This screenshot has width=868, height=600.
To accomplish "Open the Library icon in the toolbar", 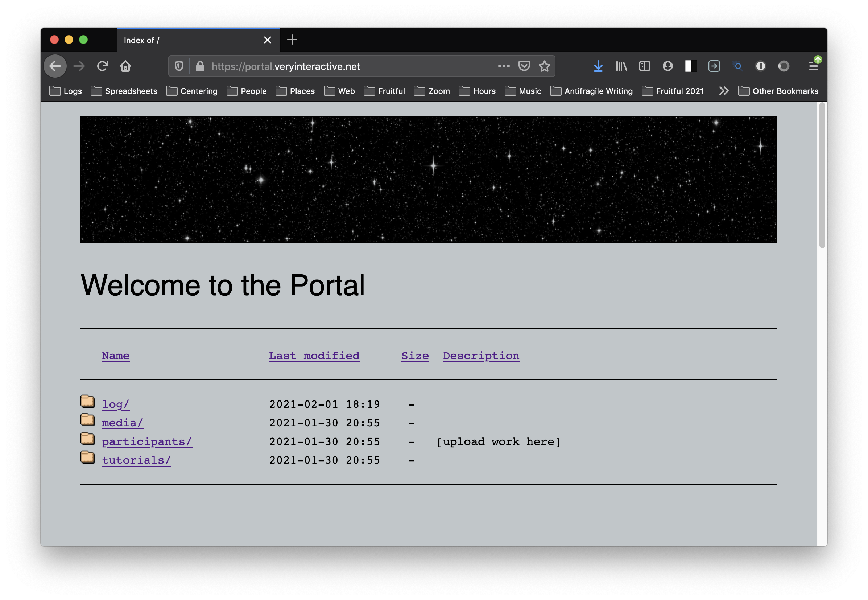I will coord(621,66).
